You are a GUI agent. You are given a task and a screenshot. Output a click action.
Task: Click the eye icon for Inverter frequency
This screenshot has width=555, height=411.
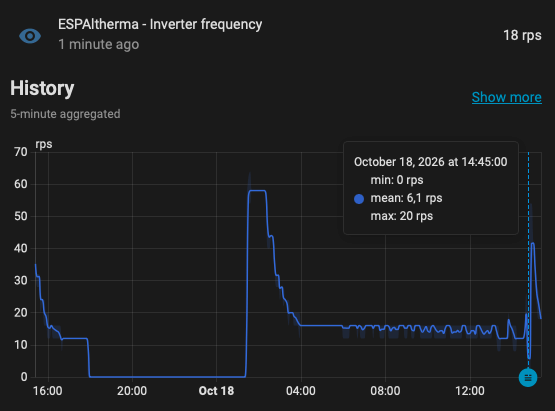[x=30, y=36]
